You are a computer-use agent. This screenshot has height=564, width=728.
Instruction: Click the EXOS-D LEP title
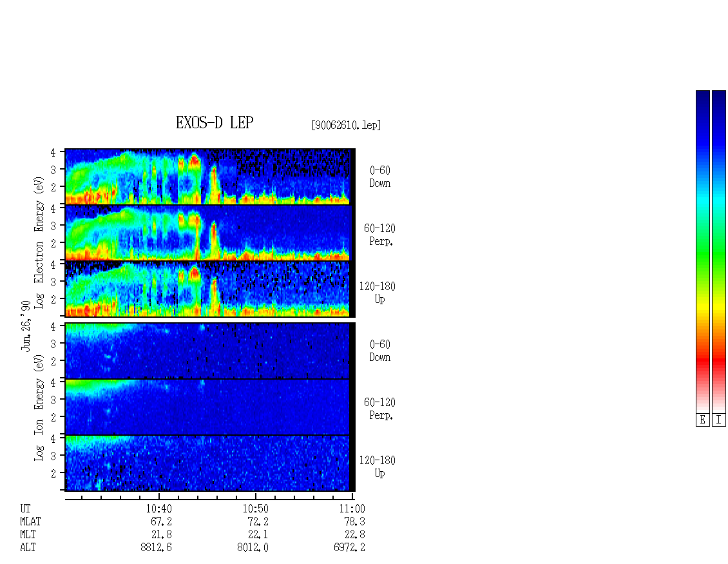(215, 122)
